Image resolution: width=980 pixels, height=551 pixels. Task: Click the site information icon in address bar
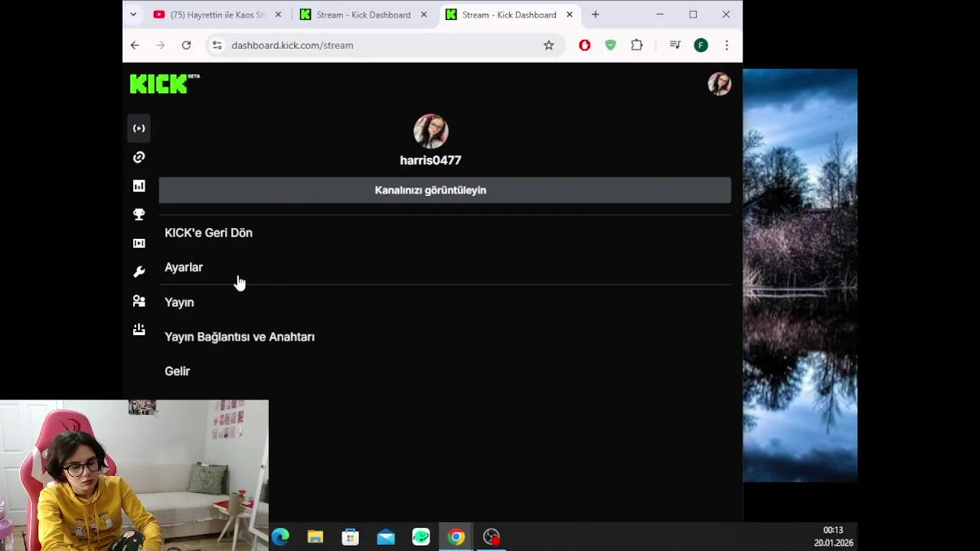coord(217,45)
